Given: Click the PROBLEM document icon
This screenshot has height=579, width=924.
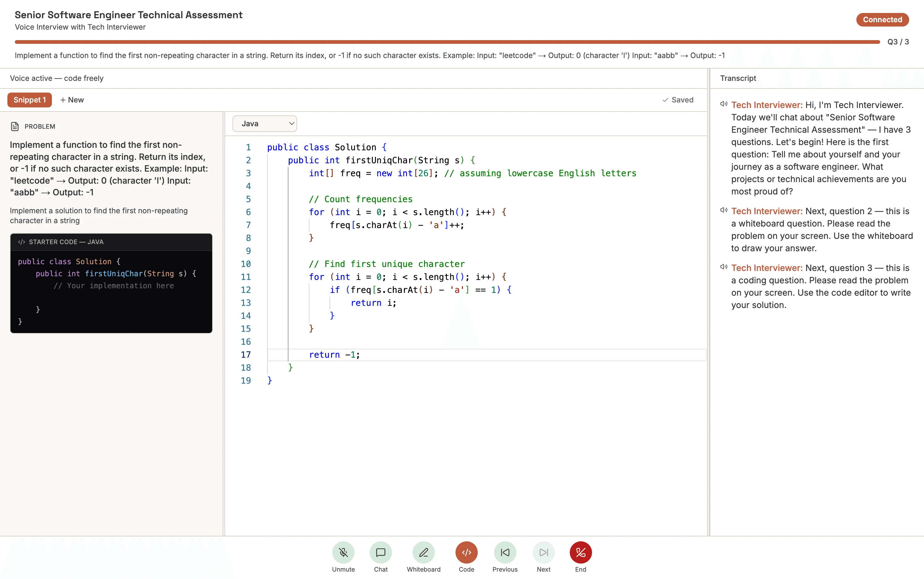Looking at the screenshot, I should pos(15,126).
